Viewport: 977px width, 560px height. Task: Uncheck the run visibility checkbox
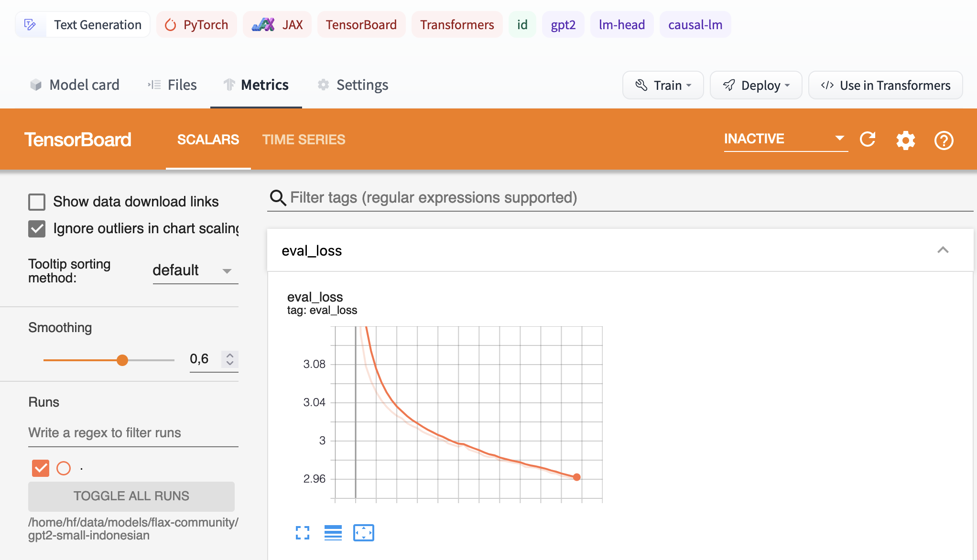41,468
